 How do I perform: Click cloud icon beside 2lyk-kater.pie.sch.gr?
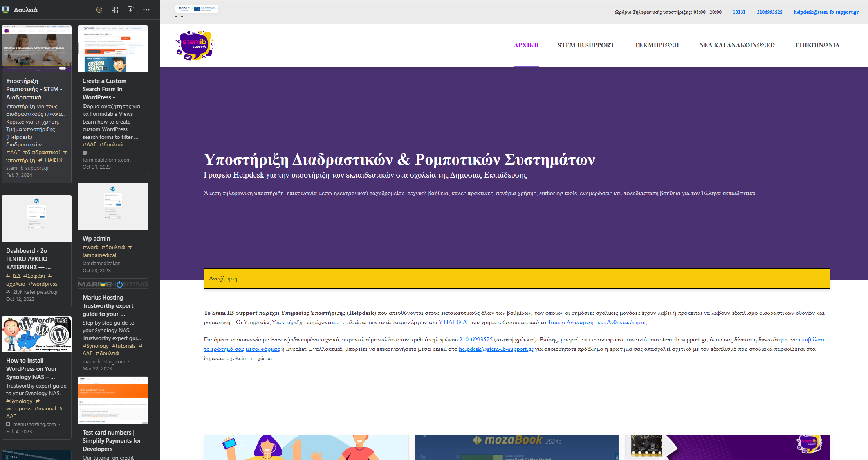pos(9,292)
